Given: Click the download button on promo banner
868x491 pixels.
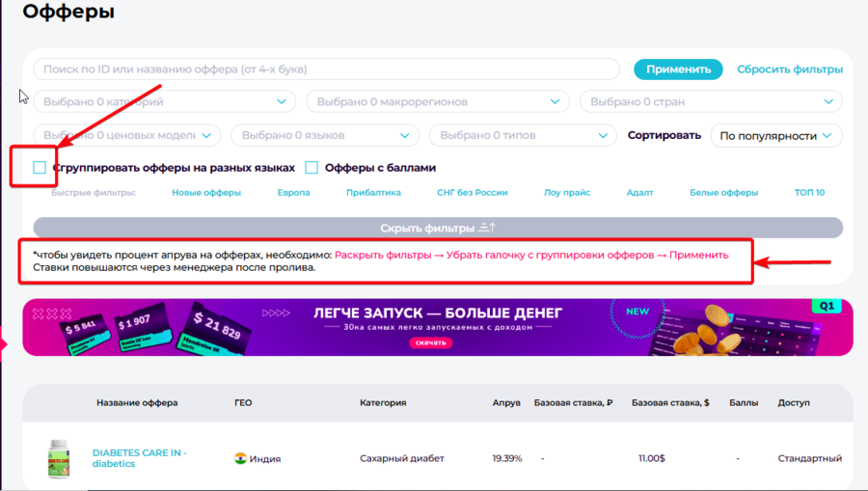Looking at the screenshot, I should click(430, 342).
